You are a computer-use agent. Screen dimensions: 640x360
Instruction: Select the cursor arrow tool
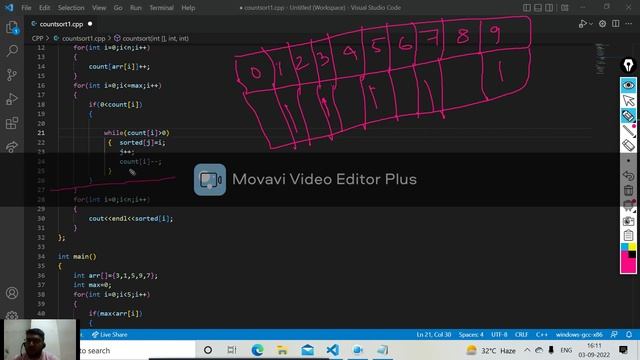[628, 100]
